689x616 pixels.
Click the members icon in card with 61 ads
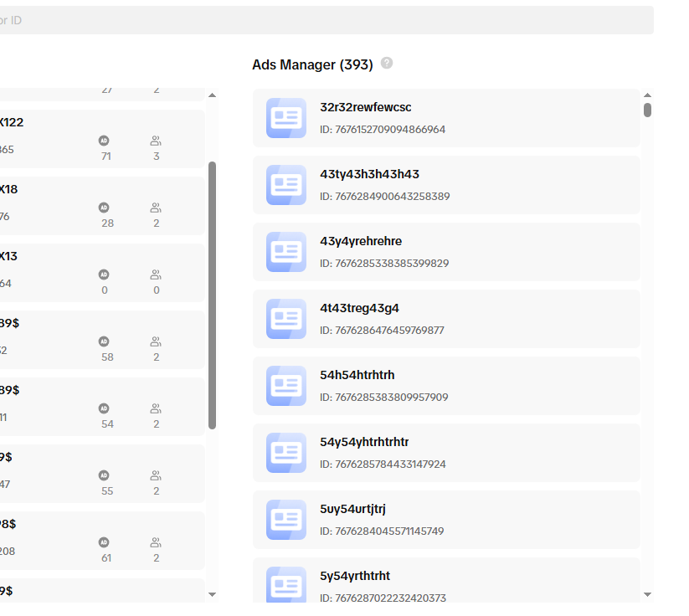pos(156,542)
